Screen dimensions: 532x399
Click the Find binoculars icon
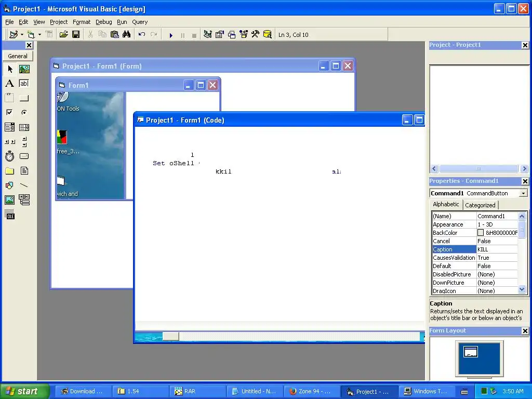coord(127,35)
